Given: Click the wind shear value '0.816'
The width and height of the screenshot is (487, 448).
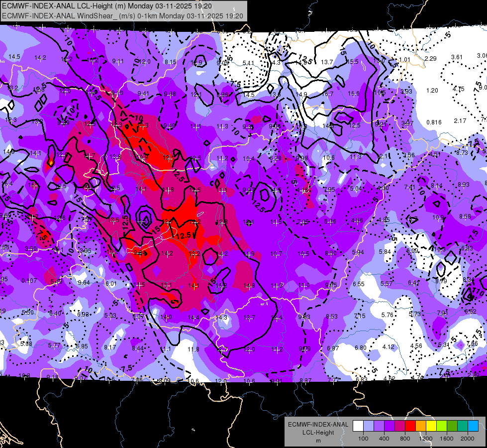Looking at the screenshot, I should click(x=434, y=122).
